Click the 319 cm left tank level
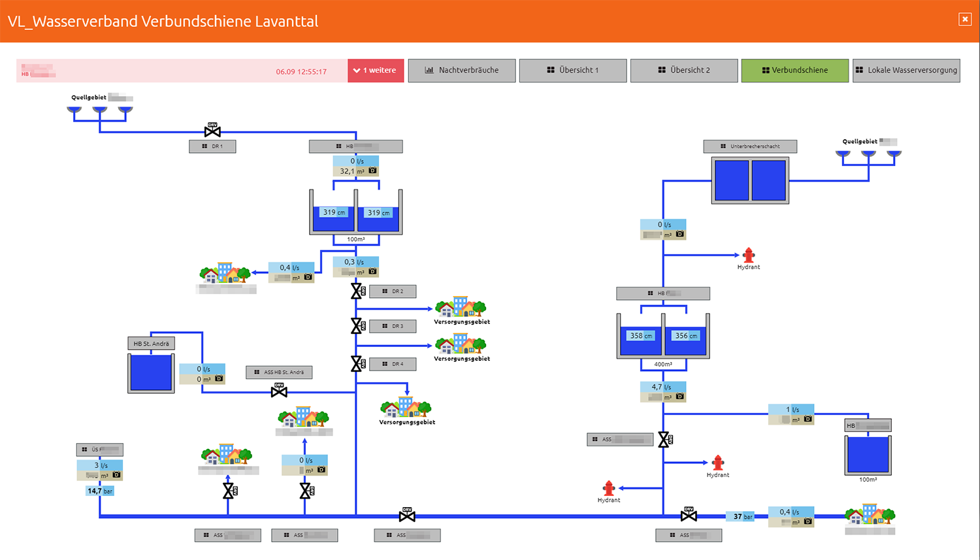Image resolution: width=980 pixels, height=560 pixels. pyautogui.click(x=333, y=212)
